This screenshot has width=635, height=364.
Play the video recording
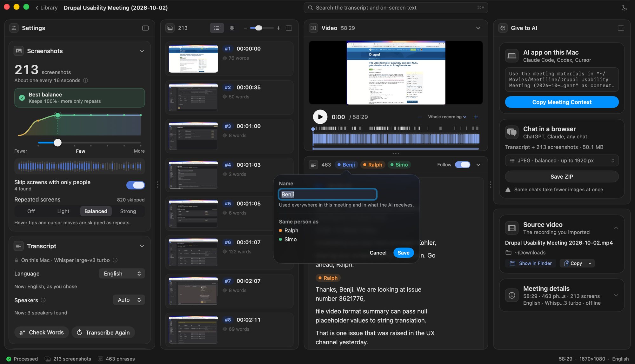(x=320, y=117)
